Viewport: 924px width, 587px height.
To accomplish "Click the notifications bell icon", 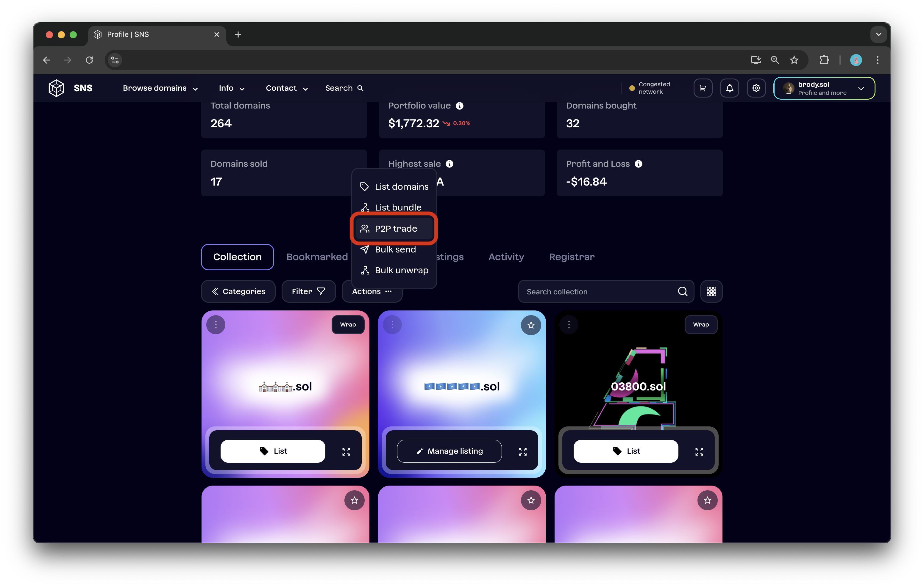I will tap(729, 88).
